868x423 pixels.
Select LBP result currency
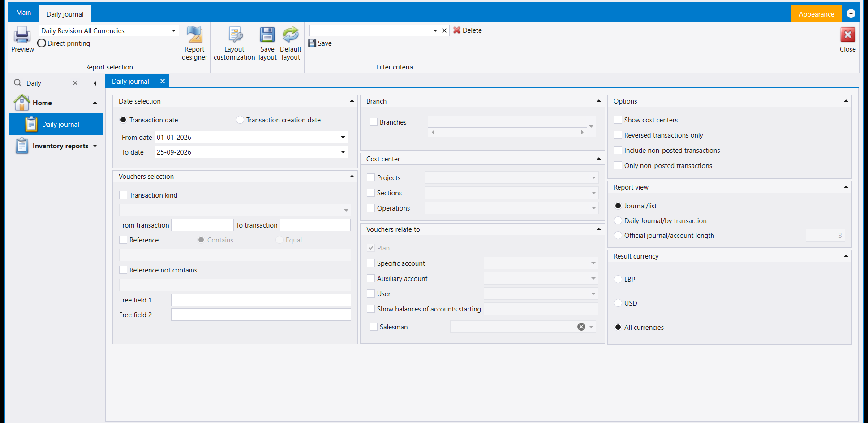coord(618,279)
